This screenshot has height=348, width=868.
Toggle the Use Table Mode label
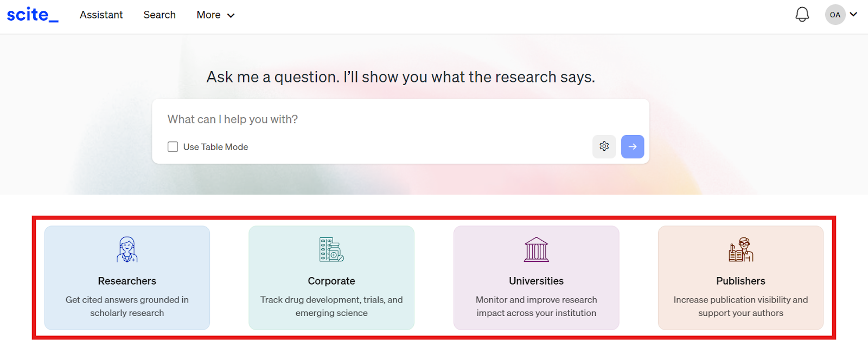point(215,147)
